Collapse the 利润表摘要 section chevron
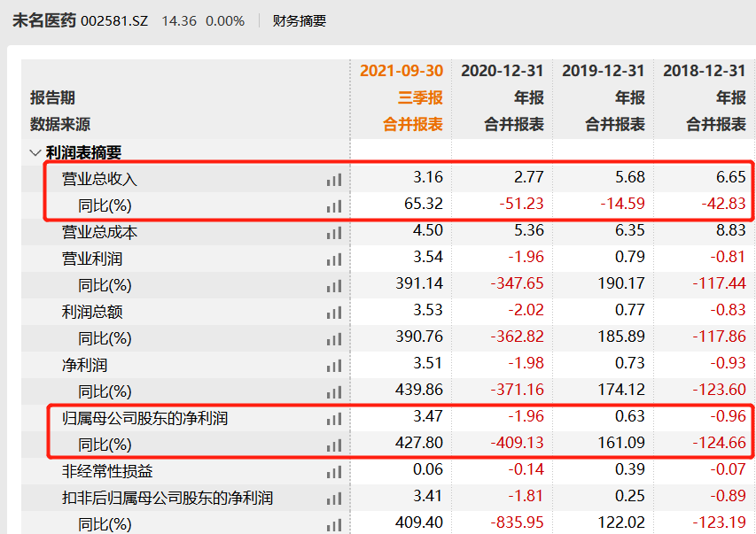Image resolution: width=756 pixels, height=534 pixels. (x=35, y=153)
